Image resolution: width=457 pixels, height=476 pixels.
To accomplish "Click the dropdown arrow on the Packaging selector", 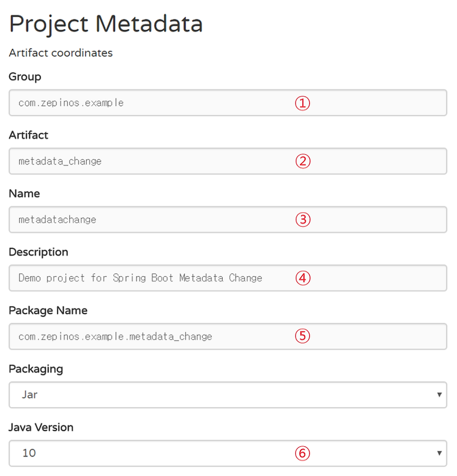I will coord(440,395).
